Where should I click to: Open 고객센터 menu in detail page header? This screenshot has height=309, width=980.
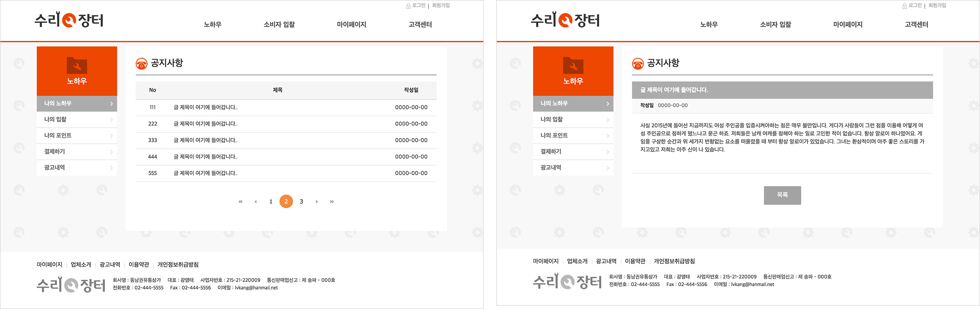pyautogui.click(x=916, y=24)
